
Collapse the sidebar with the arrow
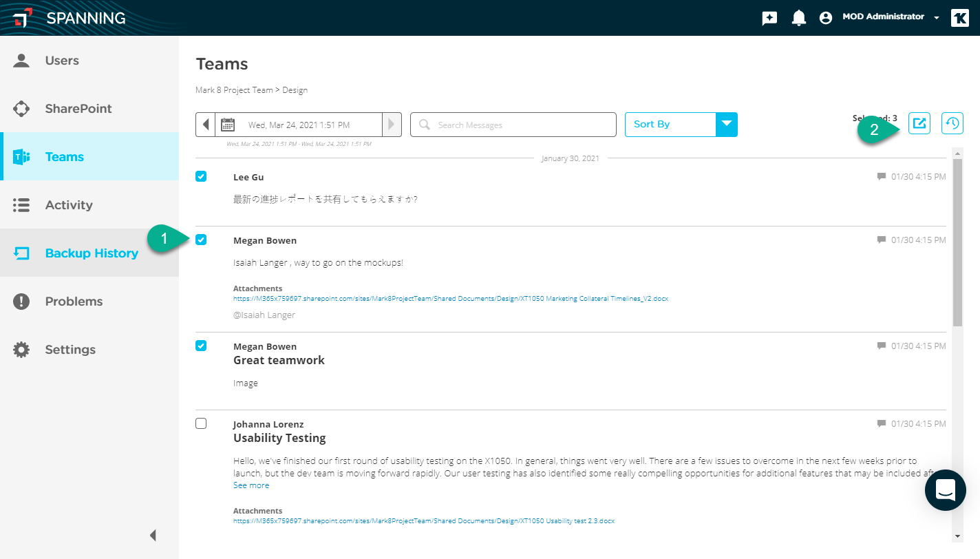[x=153, y=535]
